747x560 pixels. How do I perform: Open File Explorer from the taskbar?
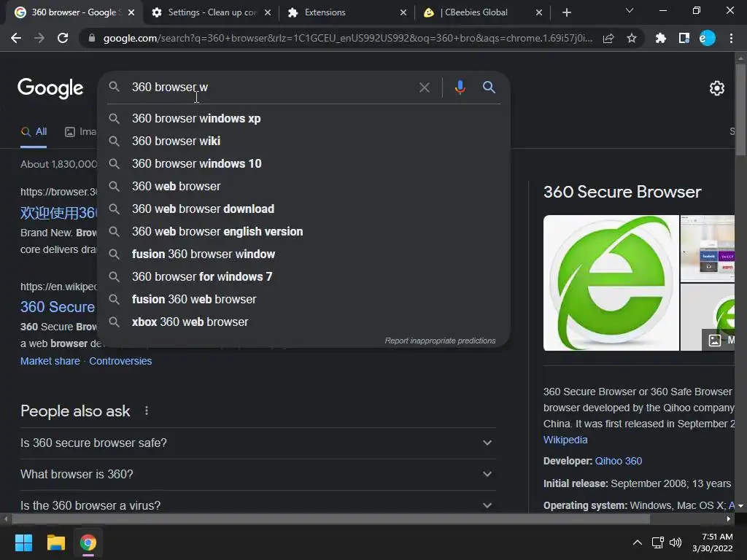click(55, 542)
